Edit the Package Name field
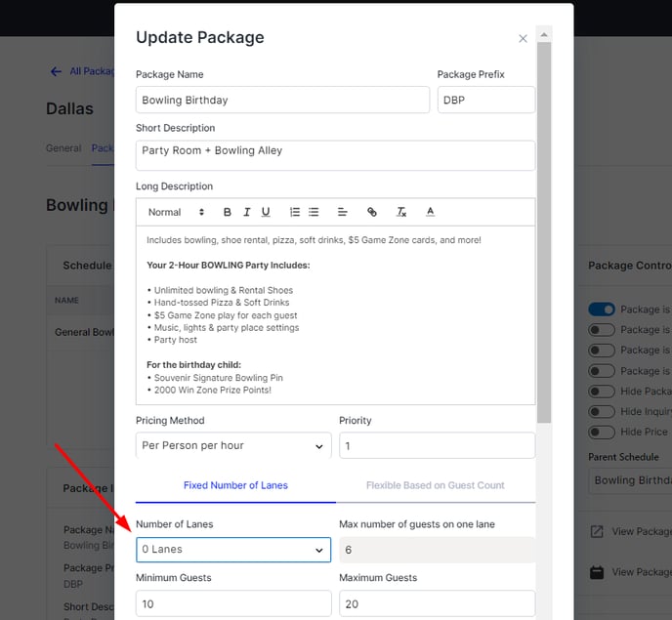 pos(283,100)
